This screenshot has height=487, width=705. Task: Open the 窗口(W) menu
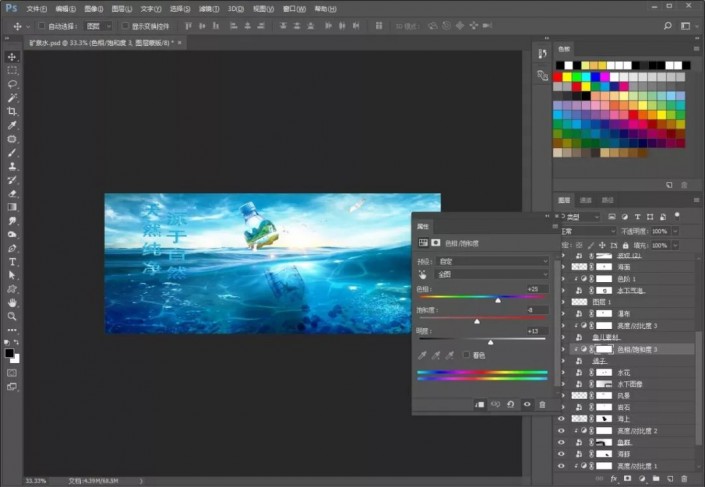click(x=294, y=9)
